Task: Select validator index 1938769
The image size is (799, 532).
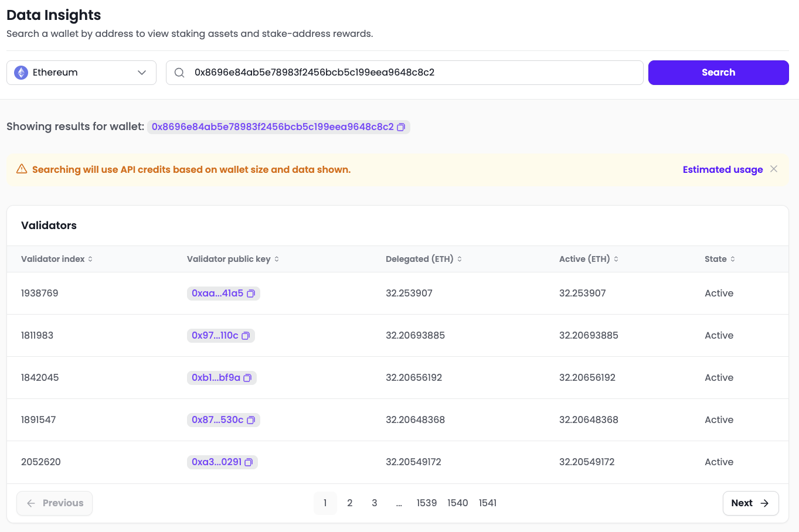Action: [40, 294]
